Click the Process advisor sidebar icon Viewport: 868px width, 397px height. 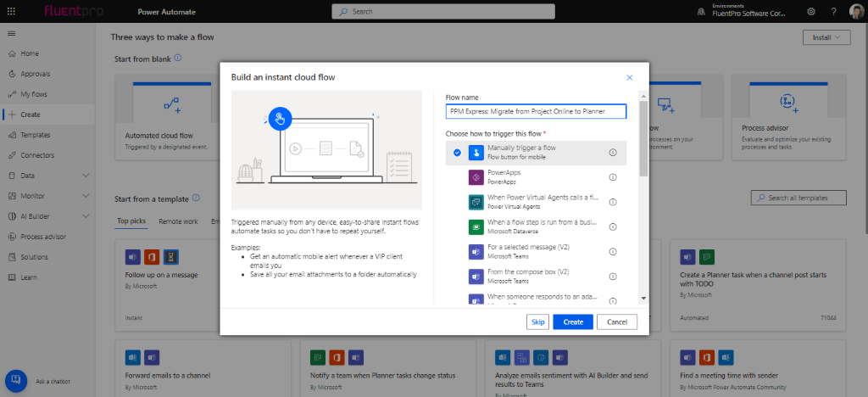point(12,237)
